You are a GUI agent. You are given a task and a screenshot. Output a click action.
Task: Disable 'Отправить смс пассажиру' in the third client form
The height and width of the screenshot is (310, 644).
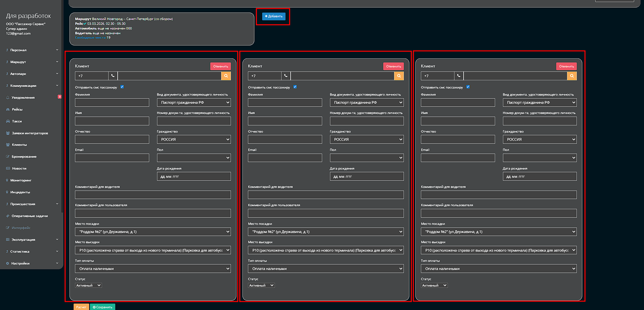click(468, 87)
